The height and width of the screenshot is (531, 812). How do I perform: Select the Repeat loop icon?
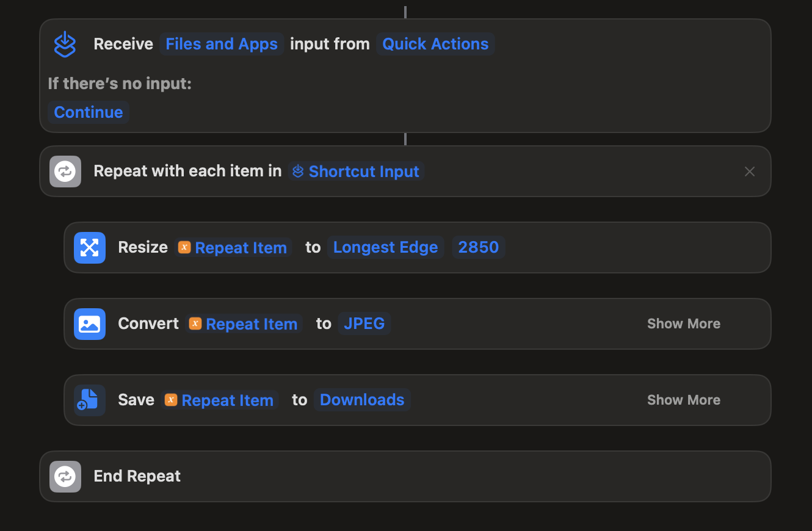coord(65,172)
